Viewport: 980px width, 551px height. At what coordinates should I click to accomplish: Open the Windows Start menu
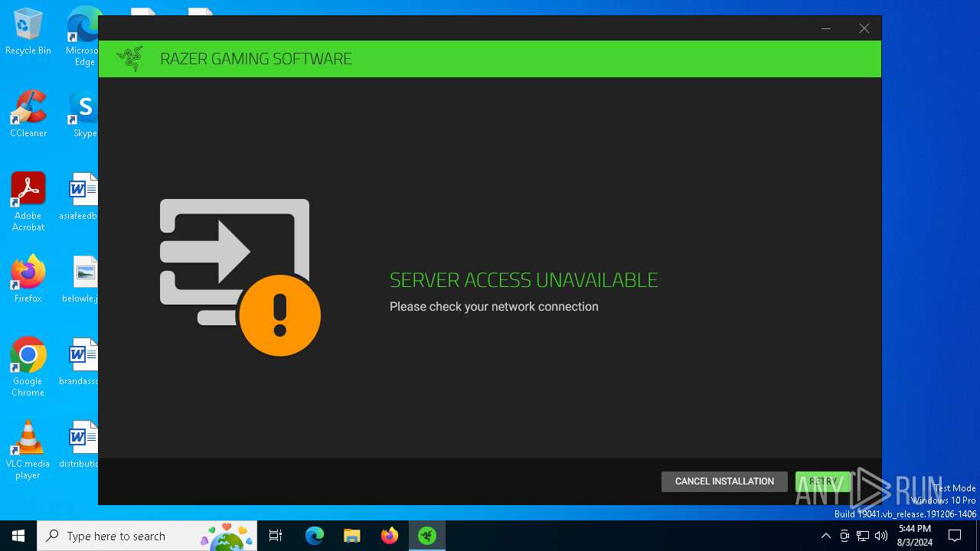coord(18,536)
